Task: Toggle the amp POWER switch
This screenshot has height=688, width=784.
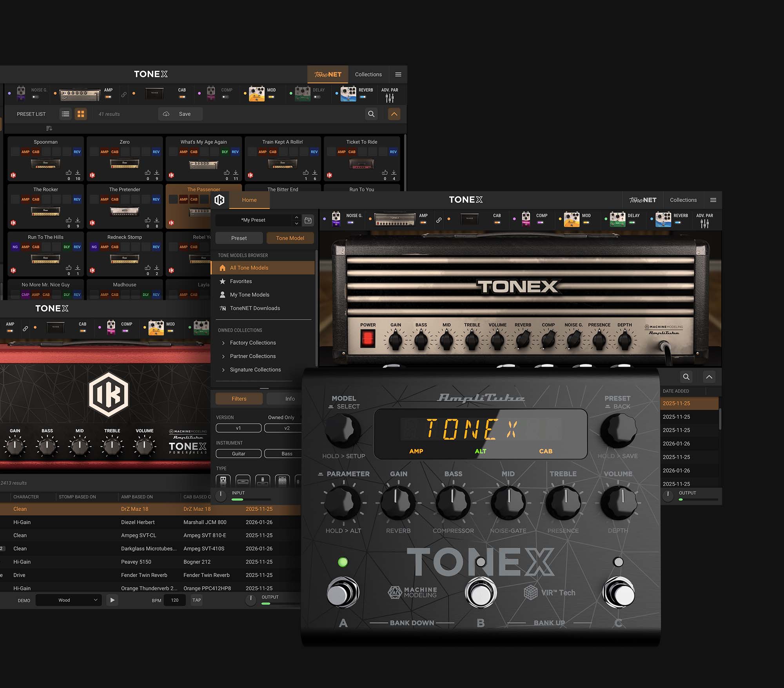Action: click(368, 338)
